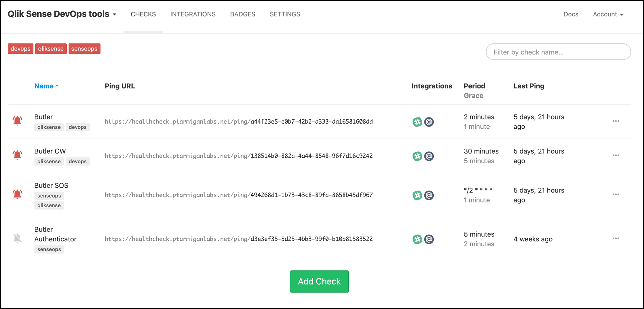Click the Butler ping URL ending in da16581608dd
The width and height of the screenshot is (644, 309).
coord(239,122)
